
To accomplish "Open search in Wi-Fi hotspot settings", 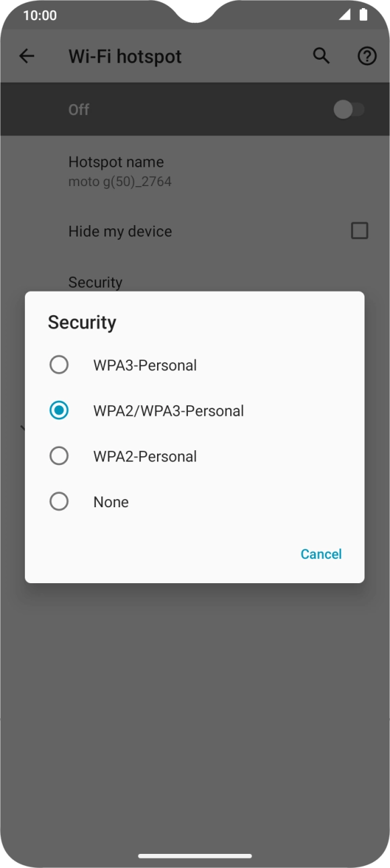I will pyautogui.click(x=321, y=56).
